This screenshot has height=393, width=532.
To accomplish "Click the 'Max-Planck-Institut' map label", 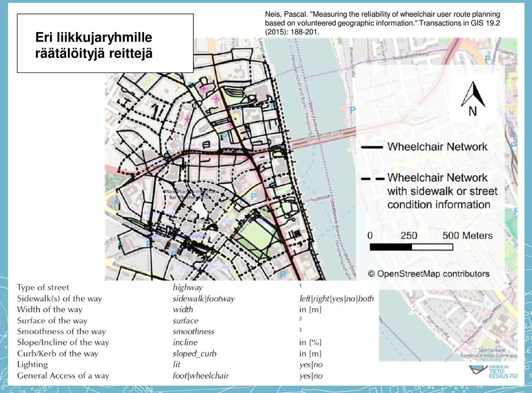I will click(x=190, y=194).
